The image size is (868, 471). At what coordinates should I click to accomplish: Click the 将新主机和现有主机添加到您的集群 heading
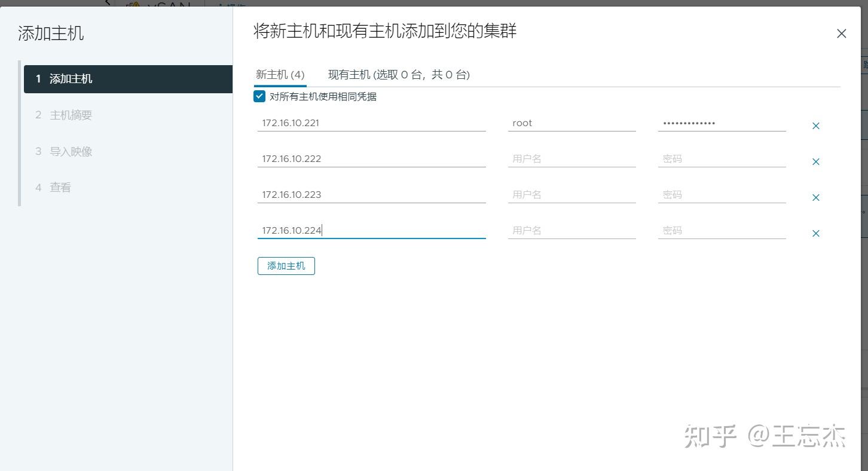[x=385, y=31]
